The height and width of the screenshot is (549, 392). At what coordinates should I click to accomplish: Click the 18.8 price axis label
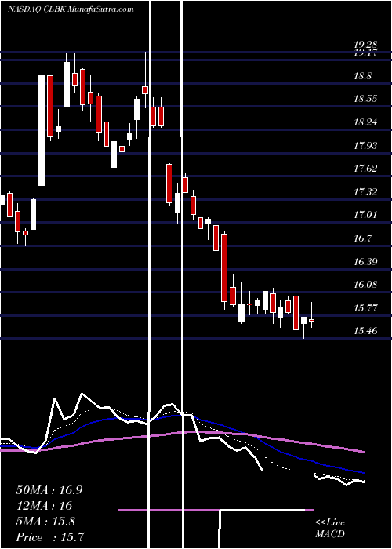[x=362, y=76]
